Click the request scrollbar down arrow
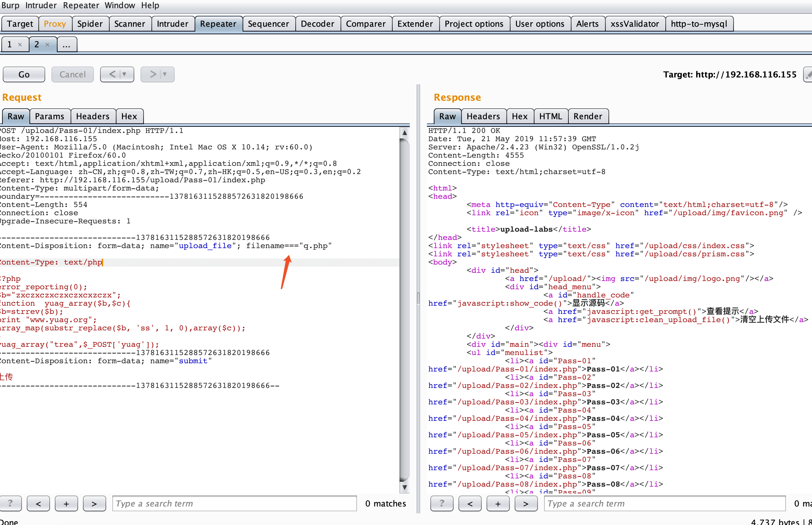The image size is (812, 525). [x=405, y=487]
